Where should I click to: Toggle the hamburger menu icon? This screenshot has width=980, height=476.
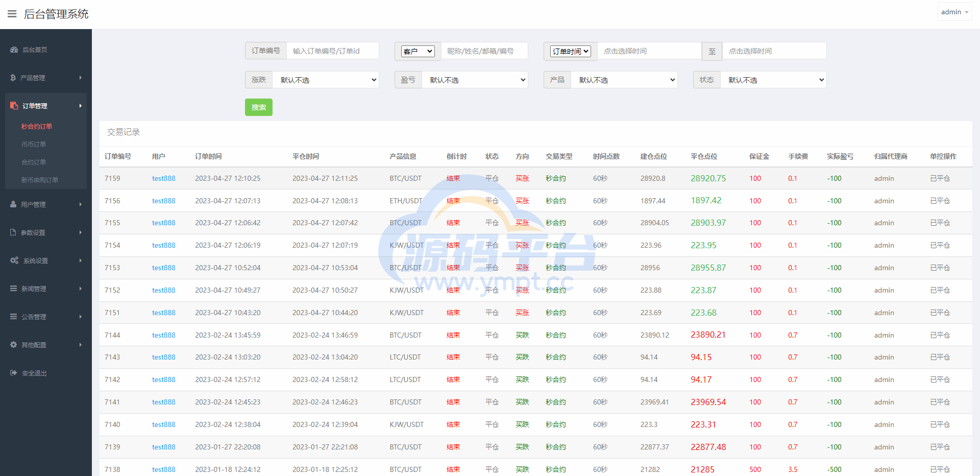pyautogui.click(x=12, y=14)
